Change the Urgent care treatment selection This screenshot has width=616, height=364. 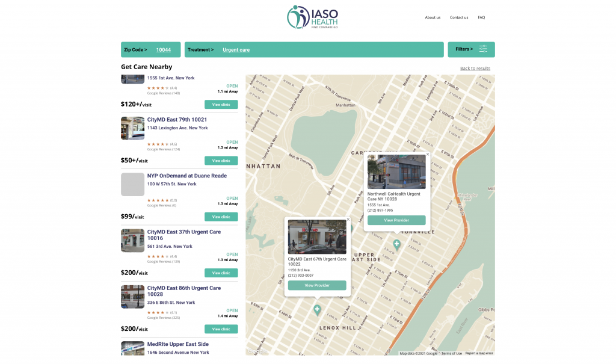pyautogui.click(x=236, y=50)
